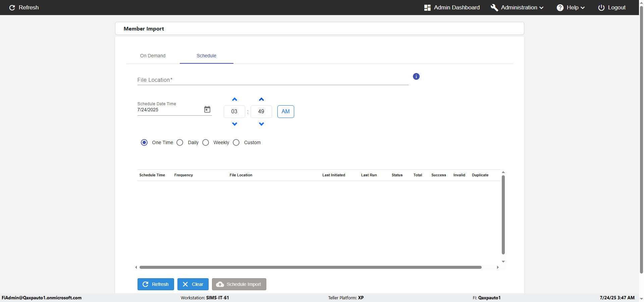644x302 pixels.
Task: Click the Schedule Import button
Action: tap(239, 284)
